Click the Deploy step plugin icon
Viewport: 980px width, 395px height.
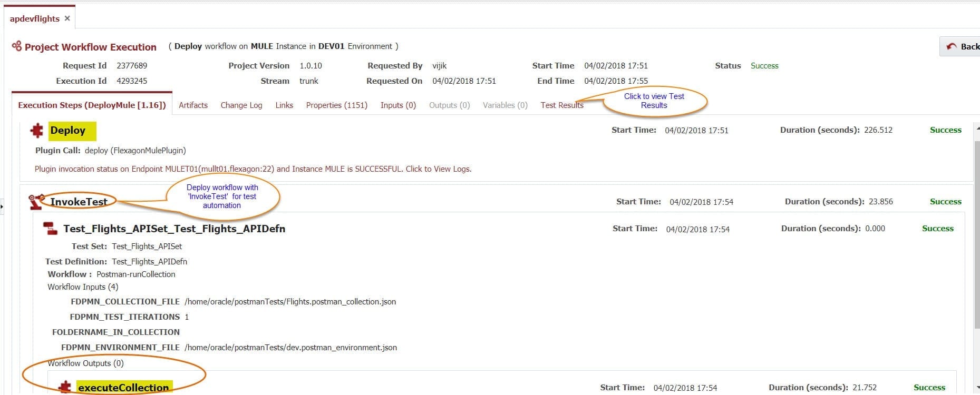[x=37, y=130]
